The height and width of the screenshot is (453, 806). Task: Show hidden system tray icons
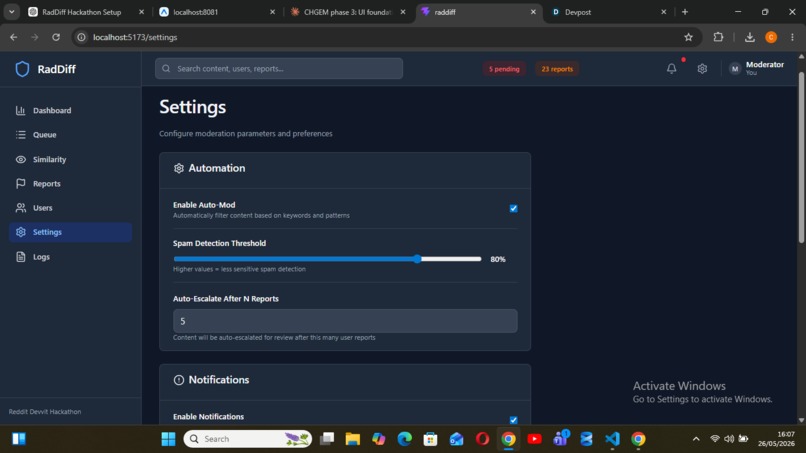click(696, 439)
